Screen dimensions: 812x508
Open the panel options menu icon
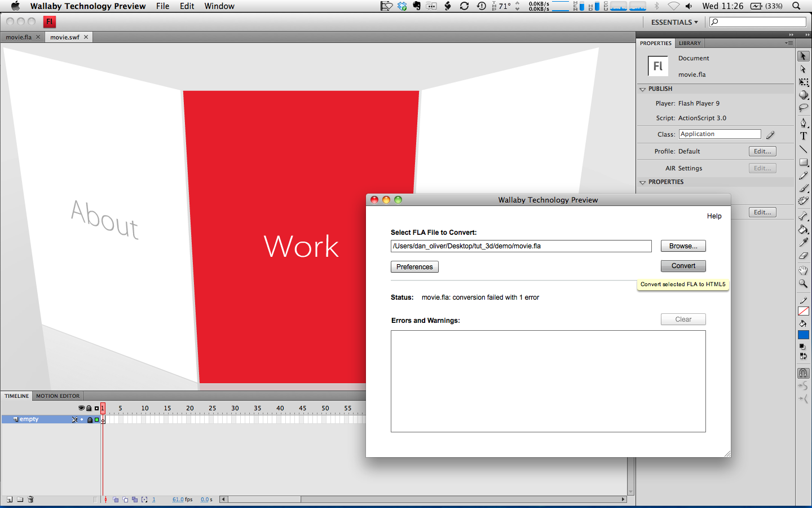[789, 43]
